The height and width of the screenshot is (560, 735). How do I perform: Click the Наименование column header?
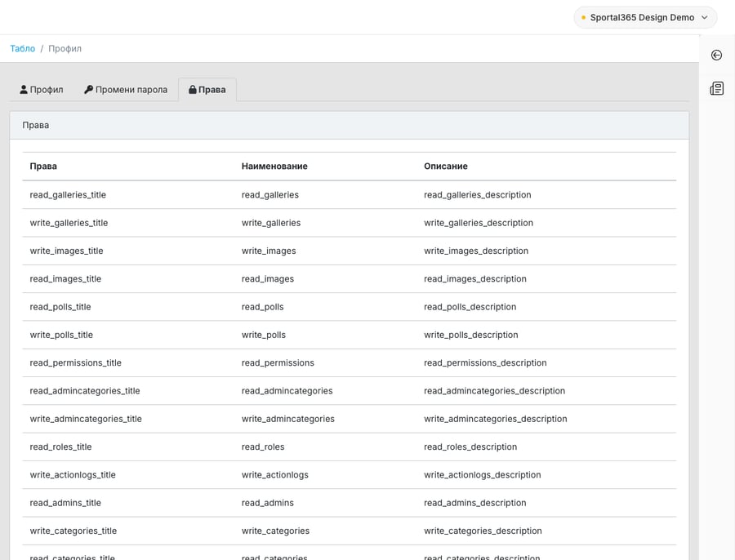(274, 166)
